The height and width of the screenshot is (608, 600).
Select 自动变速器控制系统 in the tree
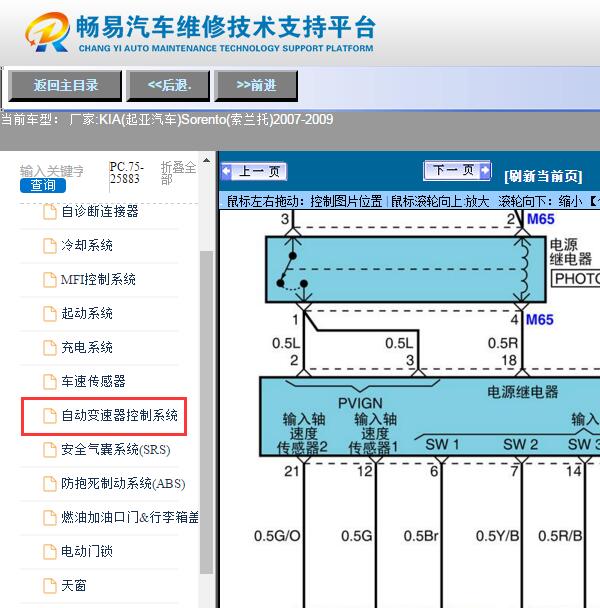point(119,415)
